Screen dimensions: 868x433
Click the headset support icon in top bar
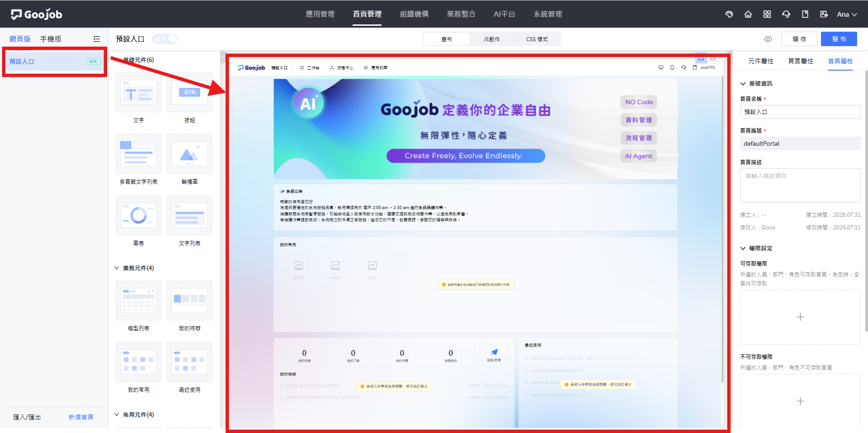pyautogui.click(x=786, y=14)
